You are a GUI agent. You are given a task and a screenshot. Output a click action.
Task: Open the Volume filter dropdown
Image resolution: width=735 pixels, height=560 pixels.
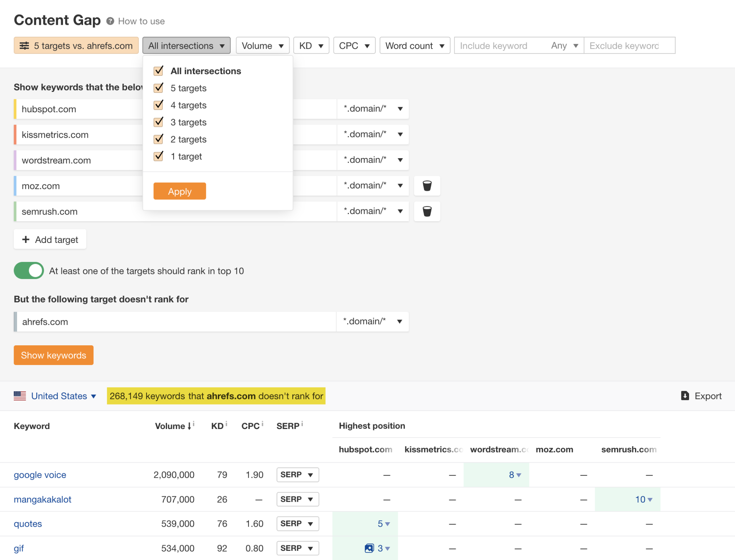point(262,45)
